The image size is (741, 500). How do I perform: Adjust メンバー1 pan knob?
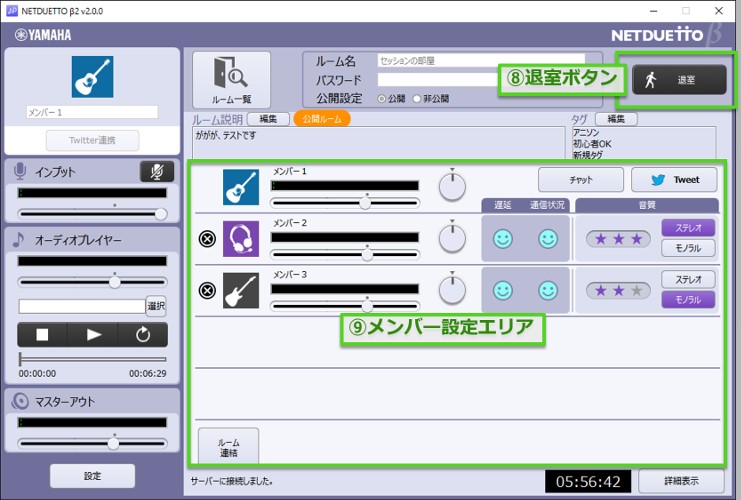pyautogui.click(x=452, y=186)
